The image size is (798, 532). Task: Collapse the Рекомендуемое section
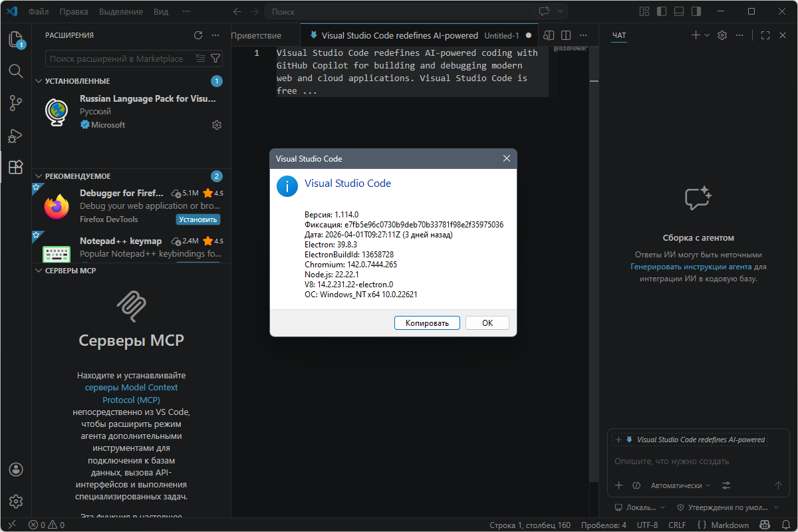(39, 176)
